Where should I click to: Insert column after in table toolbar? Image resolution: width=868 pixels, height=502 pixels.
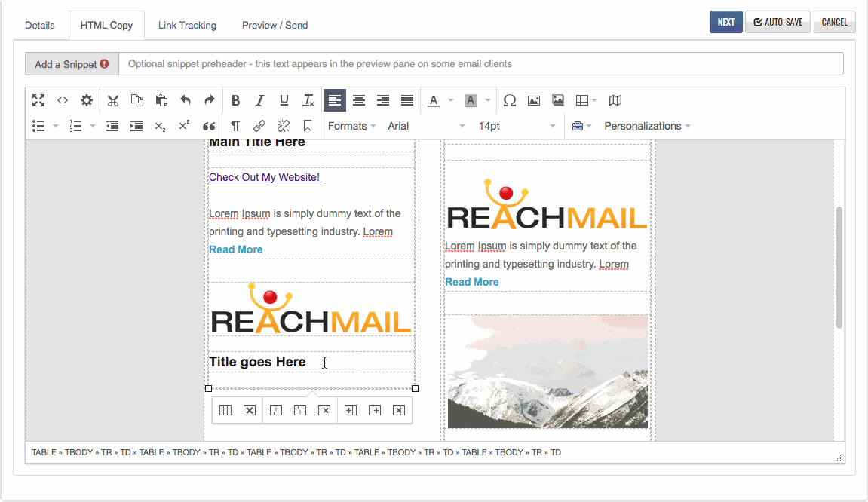tap(375, 410)
